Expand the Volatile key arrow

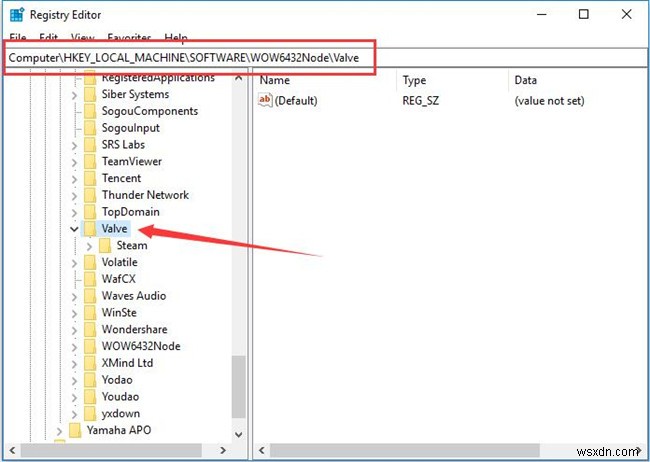tap(74, 263)
